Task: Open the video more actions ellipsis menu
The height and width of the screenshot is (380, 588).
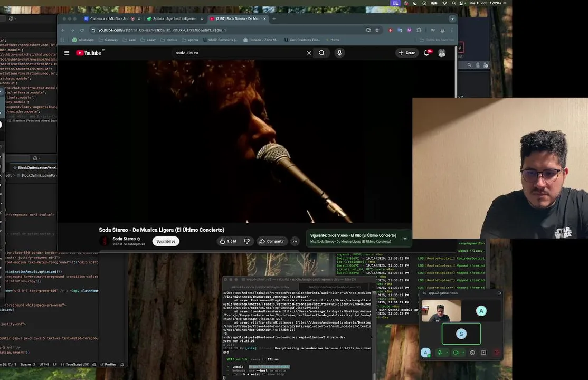Action: coord(295,241)
